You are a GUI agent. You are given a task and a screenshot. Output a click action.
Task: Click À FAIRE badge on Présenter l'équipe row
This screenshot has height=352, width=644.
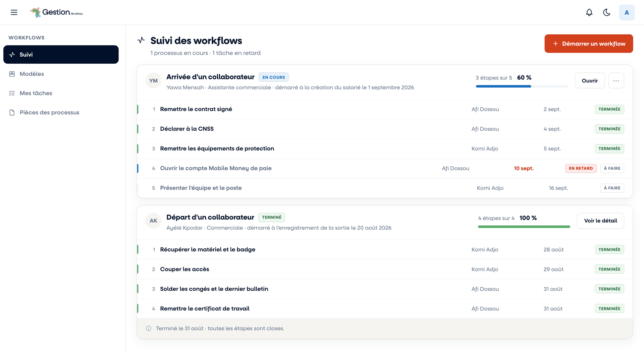(612, 188)
